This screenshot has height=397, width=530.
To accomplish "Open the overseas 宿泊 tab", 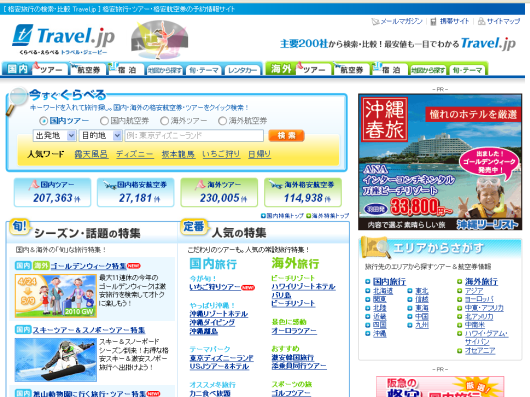I will 389,69.
